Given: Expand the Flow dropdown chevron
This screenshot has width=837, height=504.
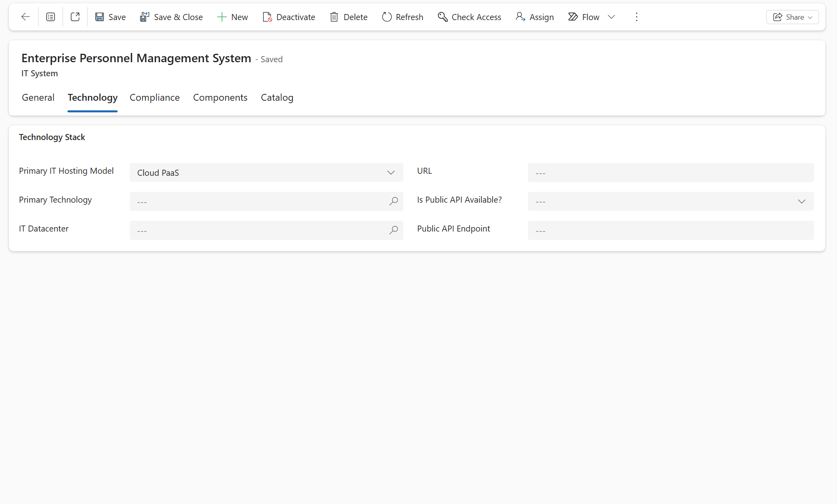Looking at the screenshot, I should click(x=611, y=17).
